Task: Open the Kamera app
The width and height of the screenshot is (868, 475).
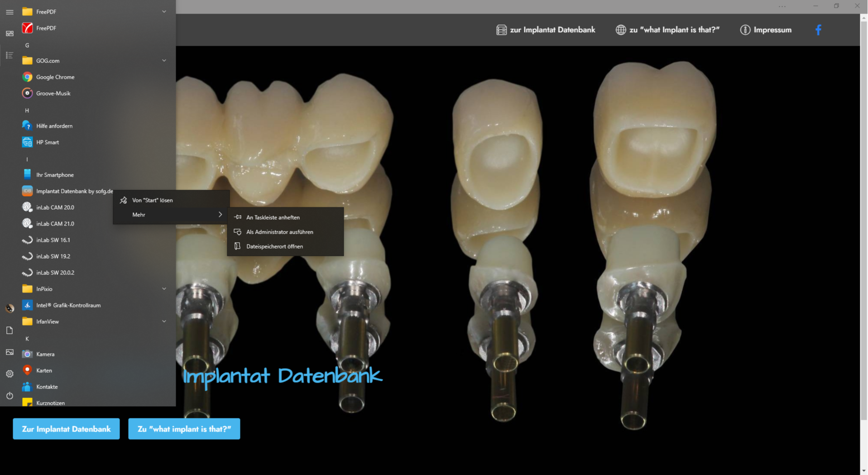Action: (45, 354)
